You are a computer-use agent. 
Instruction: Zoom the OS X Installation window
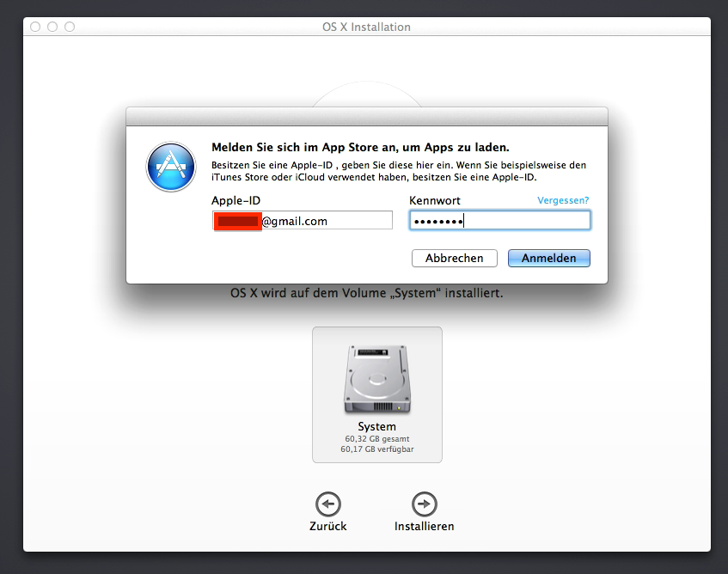point(70,27)
